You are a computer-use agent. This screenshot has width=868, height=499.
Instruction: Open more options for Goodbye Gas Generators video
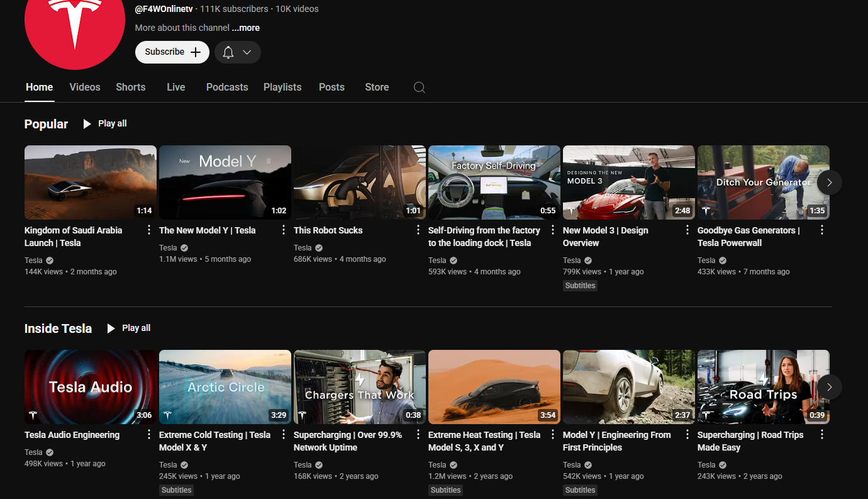click(x=822, y=230)
